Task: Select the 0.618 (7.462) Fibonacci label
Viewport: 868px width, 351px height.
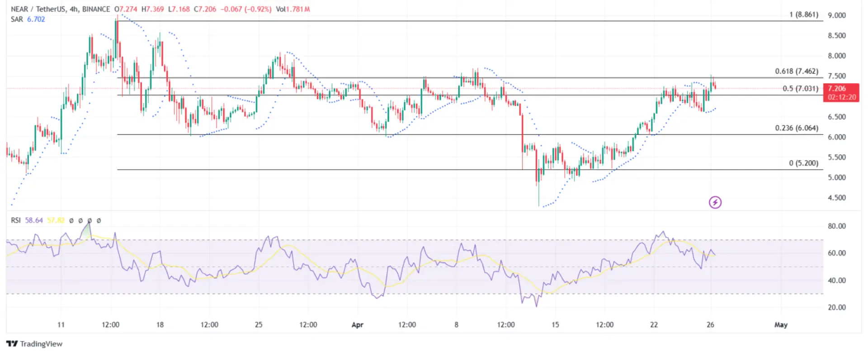Action: pyautogui.click(x=796, y=71)
